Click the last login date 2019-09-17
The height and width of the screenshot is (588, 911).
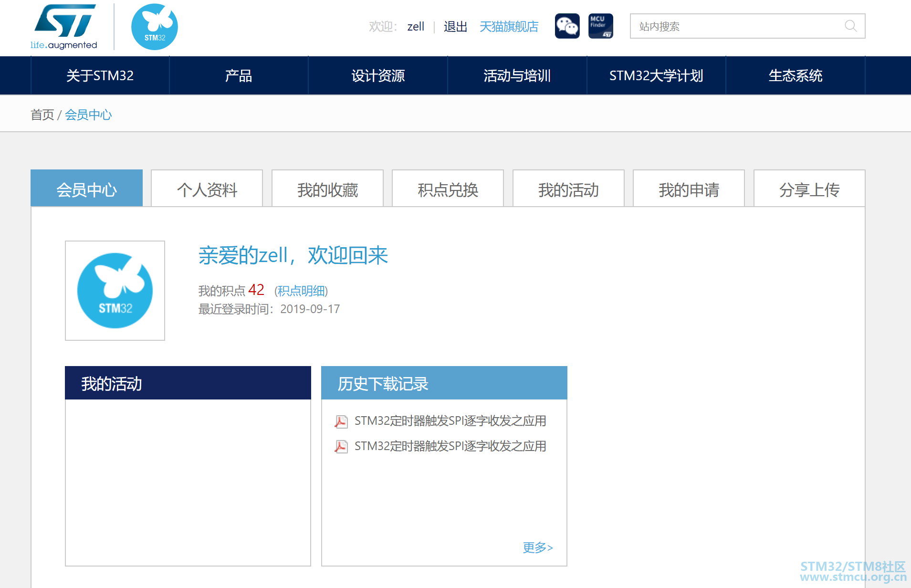(310, 309)
